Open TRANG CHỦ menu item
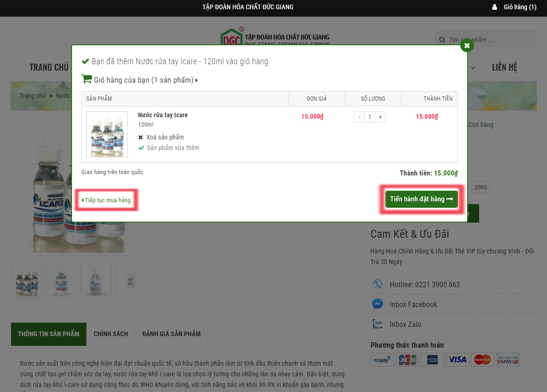The width and height of the screenshot is (547, 392). tap(49, 67)
